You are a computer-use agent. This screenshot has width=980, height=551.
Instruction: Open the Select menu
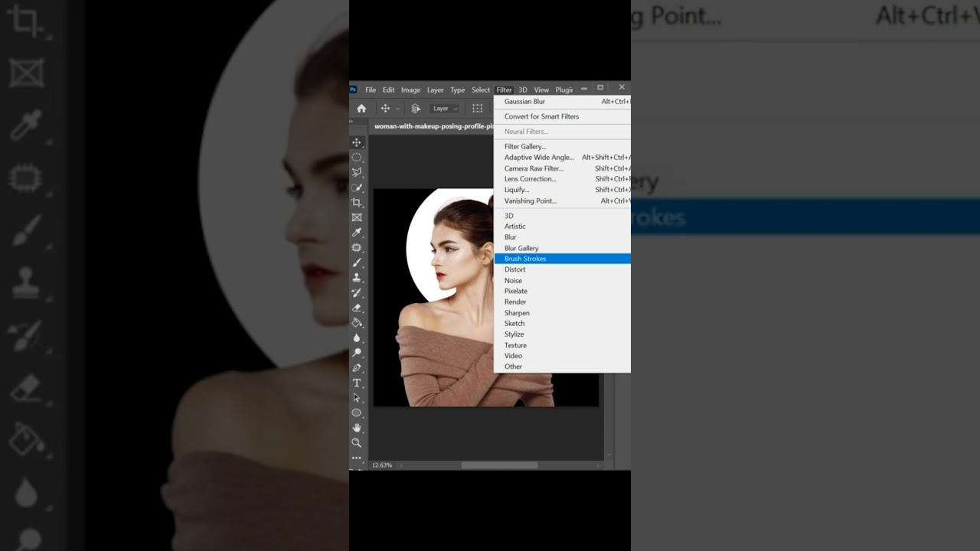[x=481, y=90]
